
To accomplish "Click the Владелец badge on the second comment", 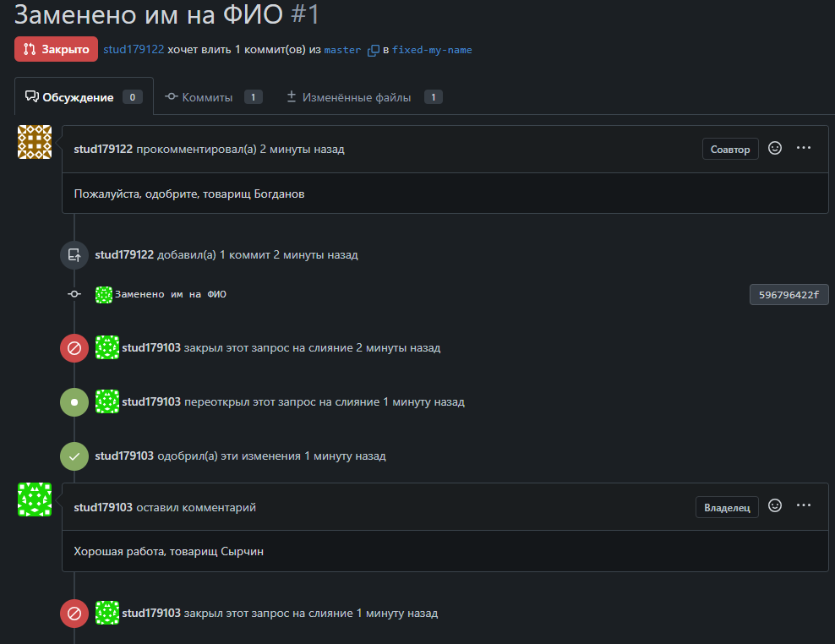I will (x=727, y=507).
